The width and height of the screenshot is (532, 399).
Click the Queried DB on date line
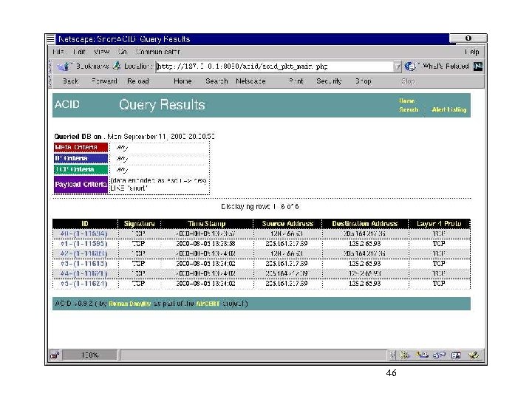[134, 137]
